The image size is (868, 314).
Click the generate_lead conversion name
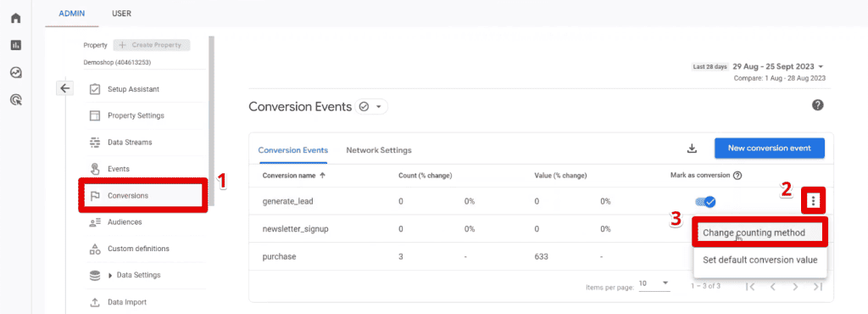(288, 202)
